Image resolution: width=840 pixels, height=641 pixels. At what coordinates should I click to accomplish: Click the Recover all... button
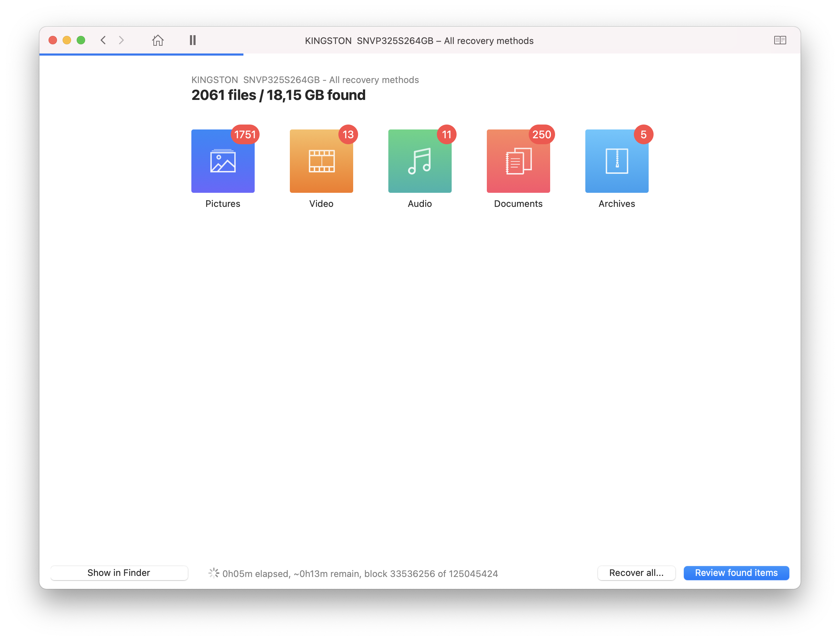636,573
